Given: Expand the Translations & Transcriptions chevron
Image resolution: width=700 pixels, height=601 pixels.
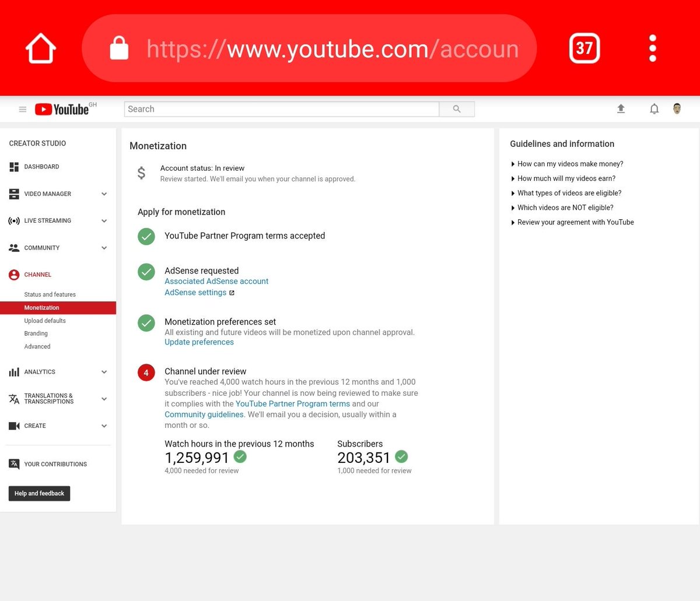Looking at the screenshot, I should coord(104,399).
